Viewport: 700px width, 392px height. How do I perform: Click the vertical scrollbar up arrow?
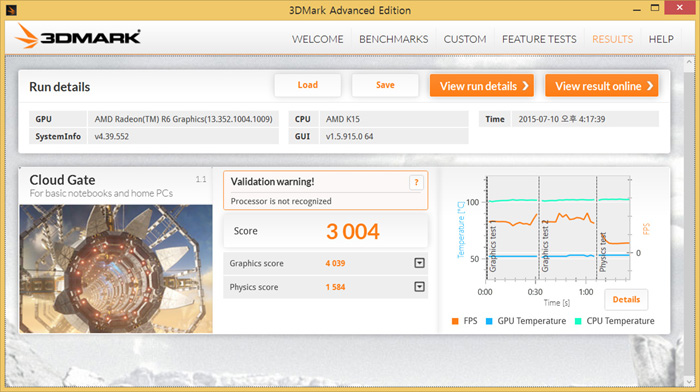[689, 63]
